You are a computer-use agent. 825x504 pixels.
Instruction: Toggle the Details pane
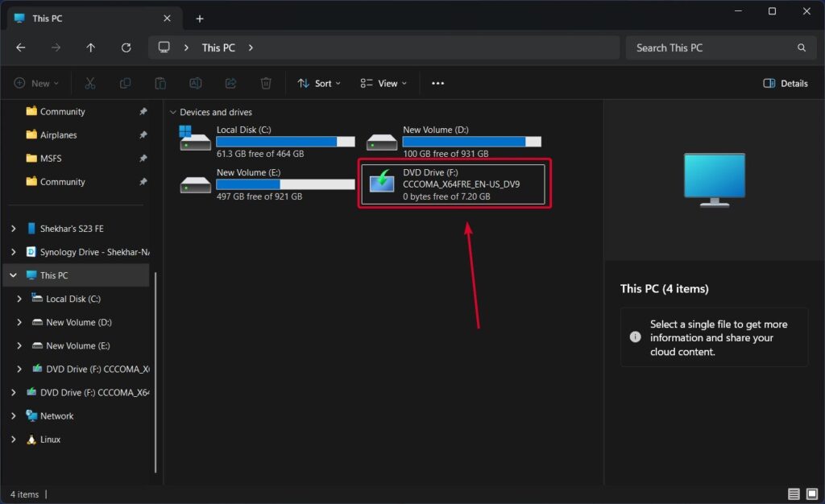[784, 83]
